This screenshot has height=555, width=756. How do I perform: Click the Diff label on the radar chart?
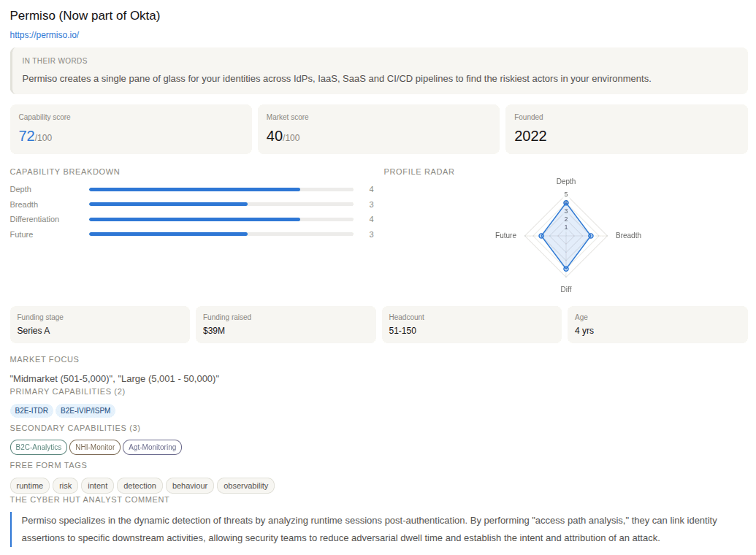coord(566,289)
